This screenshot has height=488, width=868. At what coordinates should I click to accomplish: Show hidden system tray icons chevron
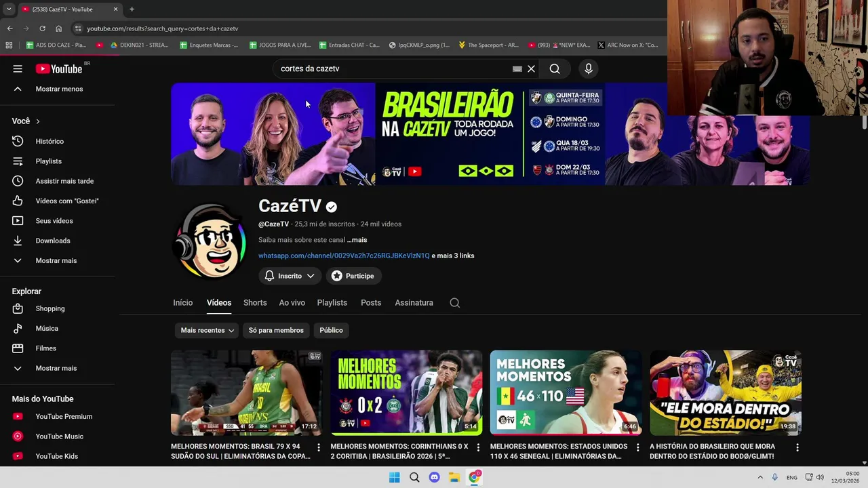point(760,477)
